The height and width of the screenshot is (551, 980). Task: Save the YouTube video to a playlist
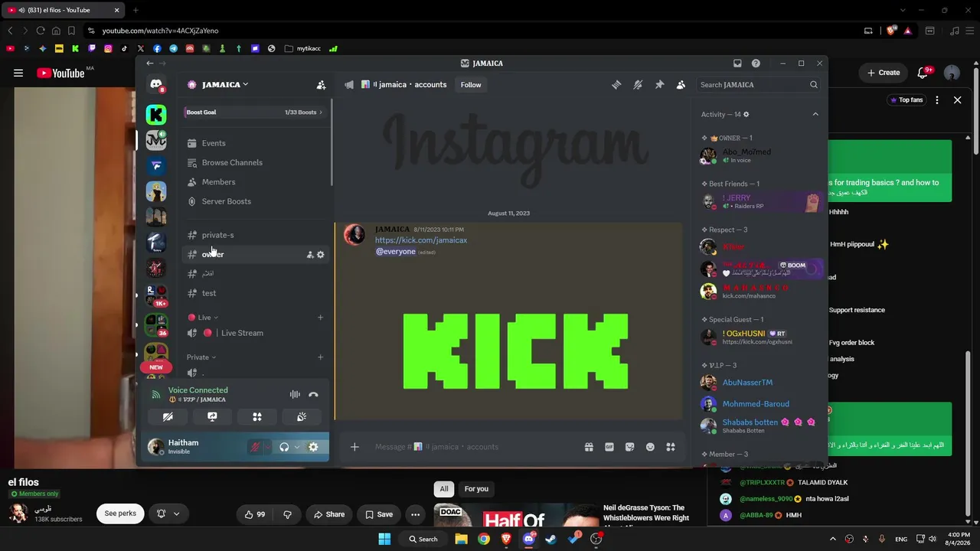[x=379, y=514]
